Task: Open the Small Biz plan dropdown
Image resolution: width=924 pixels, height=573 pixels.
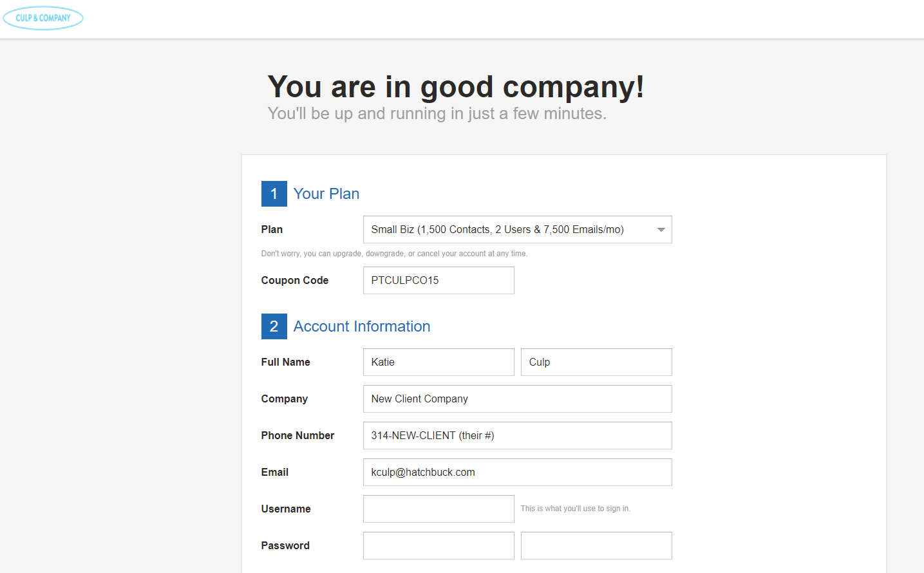Action: pyautogui.click(x=517, y=230)
